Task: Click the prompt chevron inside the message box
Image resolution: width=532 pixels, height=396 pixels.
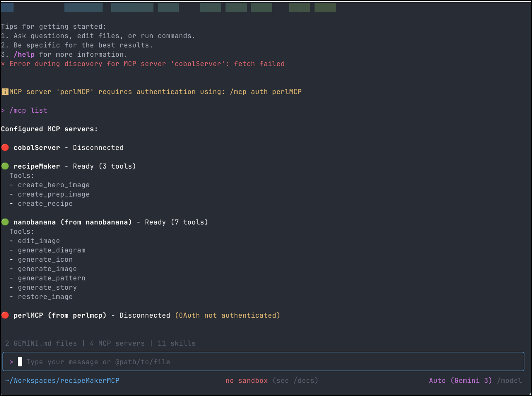Action: [x=11, y=362]
